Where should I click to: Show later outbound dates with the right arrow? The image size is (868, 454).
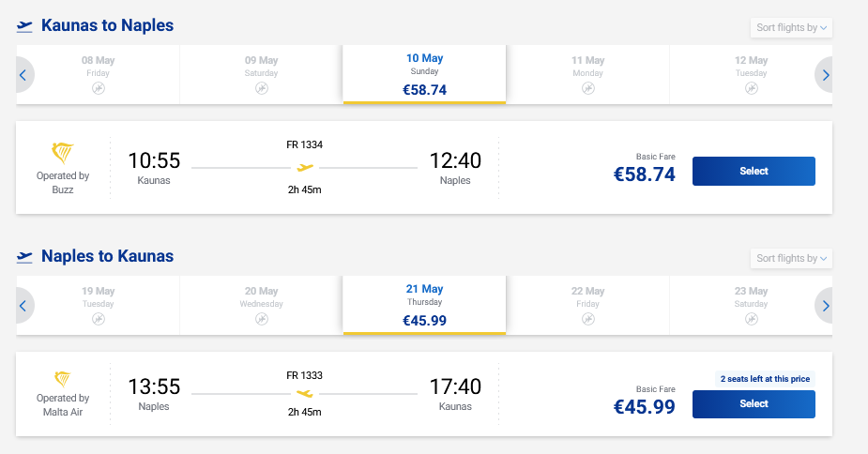tap(826, 75)
